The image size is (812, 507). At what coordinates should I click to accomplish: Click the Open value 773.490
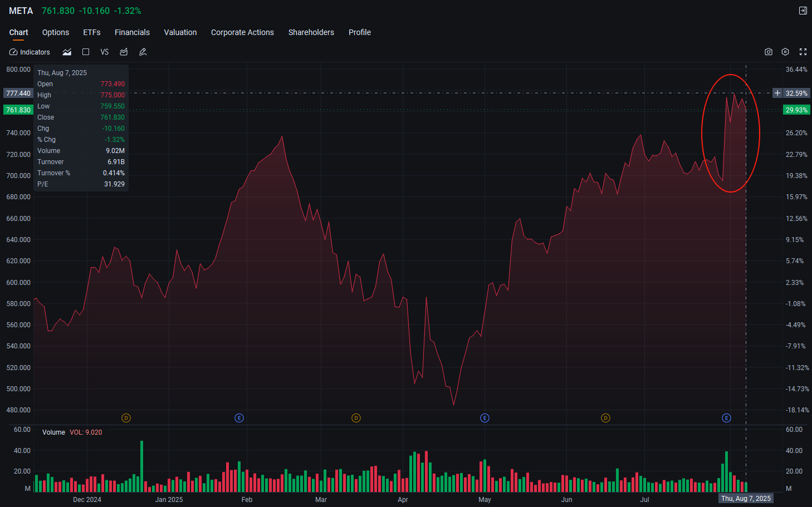pos(112,84)
